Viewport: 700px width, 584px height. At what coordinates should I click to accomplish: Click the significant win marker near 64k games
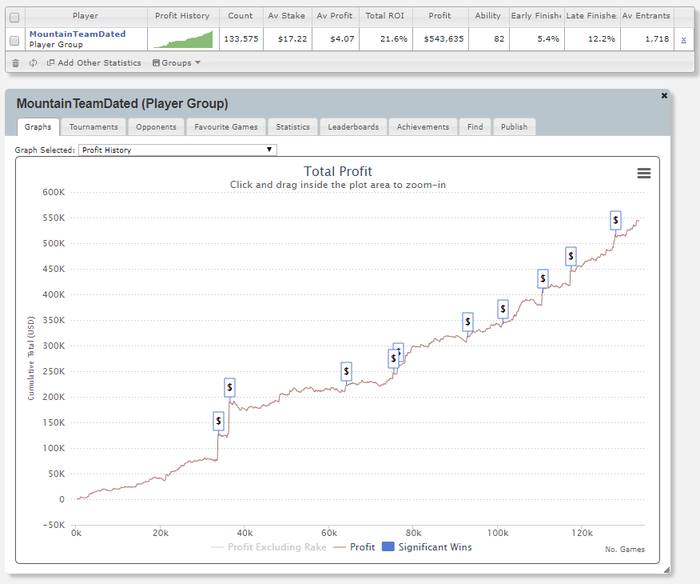click(x=346, y=371)
